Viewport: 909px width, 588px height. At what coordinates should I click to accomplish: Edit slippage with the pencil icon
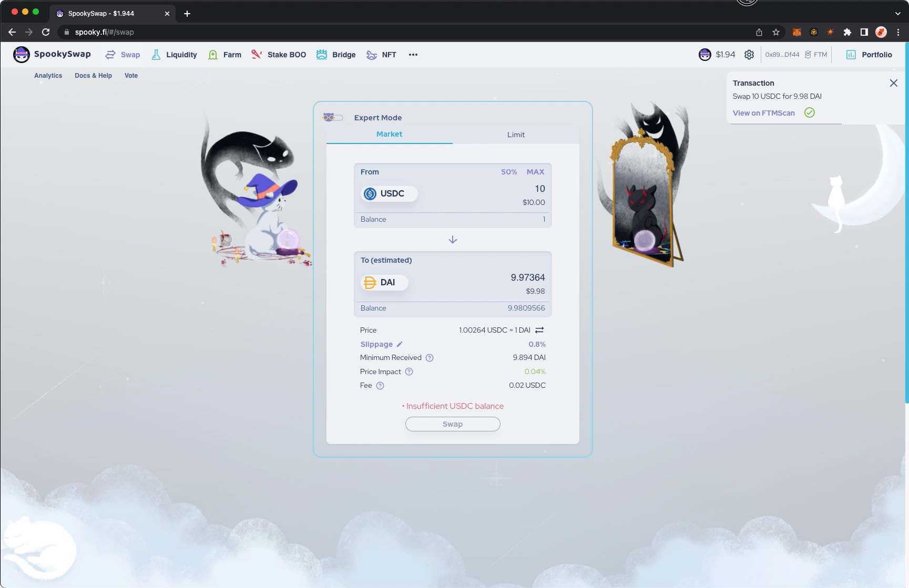pyautogui.click(x=400, y=344)
